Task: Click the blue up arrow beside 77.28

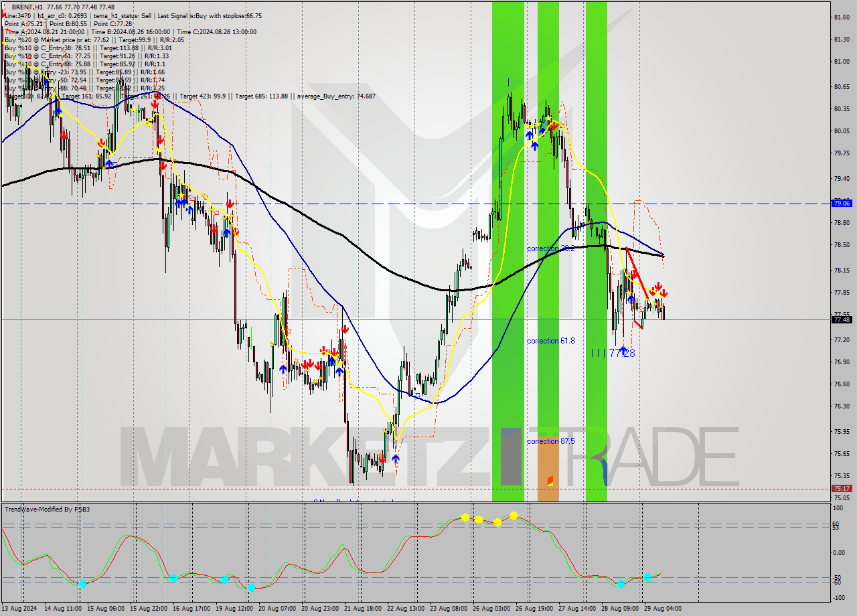Action: [623, 350]
